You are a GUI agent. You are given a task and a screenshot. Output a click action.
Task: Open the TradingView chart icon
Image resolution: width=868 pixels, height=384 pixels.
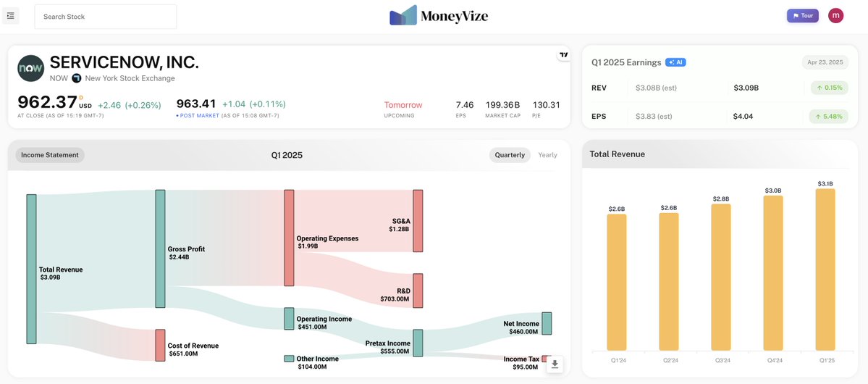563,55
